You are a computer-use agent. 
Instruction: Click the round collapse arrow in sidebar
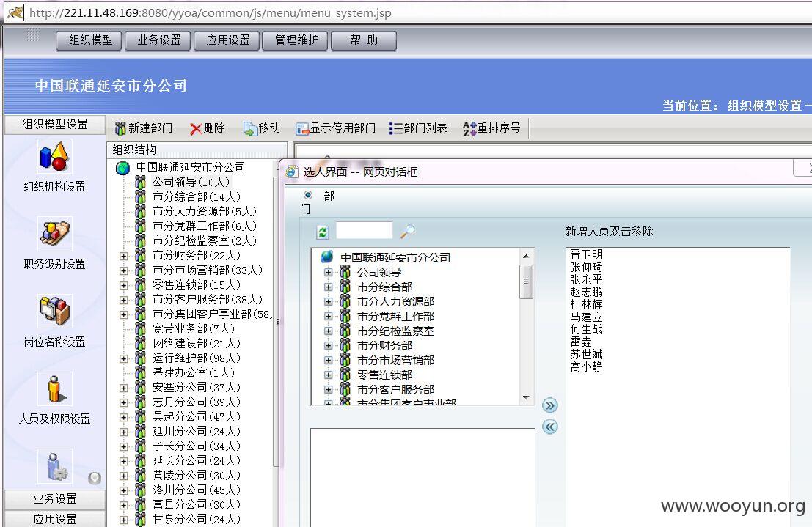94,478
